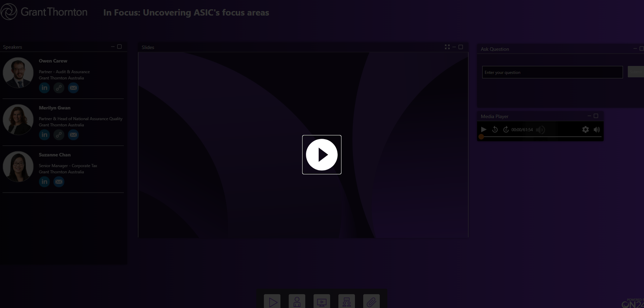Image resolution: width=644 pixels, height=308 pixels.
Task: Maximize the Media Player panel
Action: 596,116
